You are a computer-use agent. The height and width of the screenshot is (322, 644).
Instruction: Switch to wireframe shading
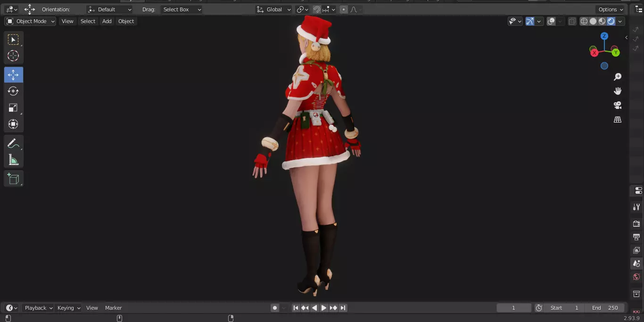click(584, 21)
